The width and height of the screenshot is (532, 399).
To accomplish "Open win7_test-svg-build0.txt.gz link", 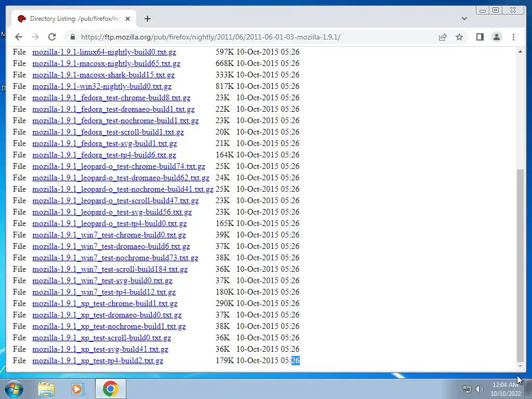I will pos(102,281).
